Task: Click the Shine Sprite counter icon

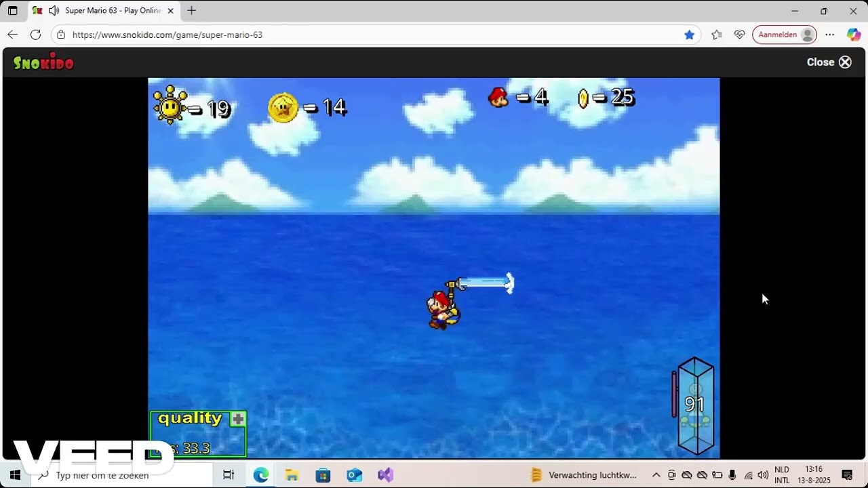Action: click(x=170, y=104)
